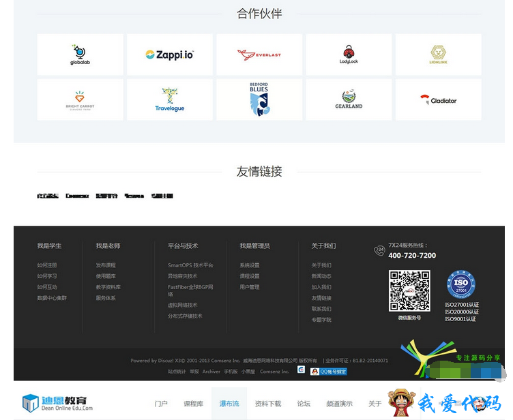Select the 瀑布流 navigation tab

click(x=229, y=404)
